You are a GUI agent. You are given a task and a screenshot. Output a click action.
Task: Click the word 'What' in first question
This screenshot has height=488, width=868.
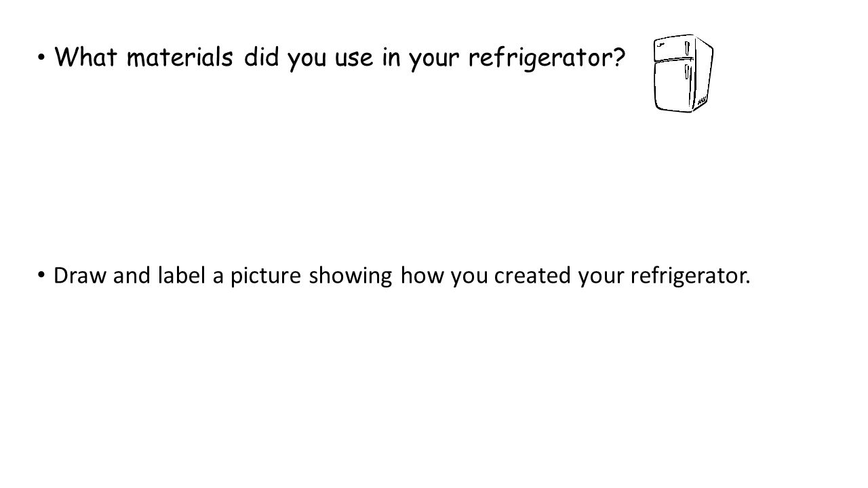(x=87, y=58)
